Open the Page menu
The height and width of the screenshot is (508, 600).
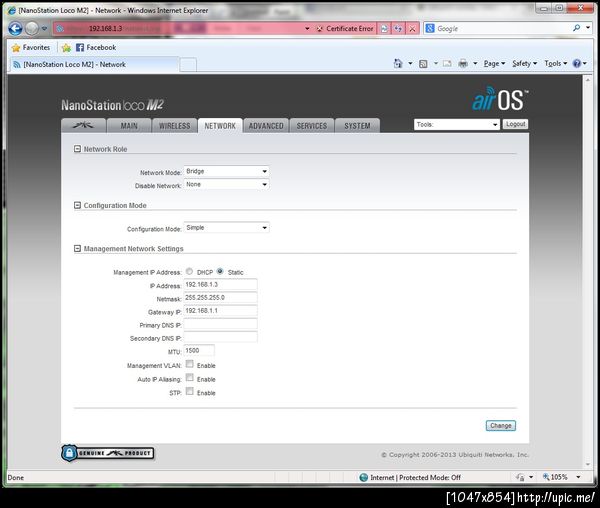click(494, 64)
